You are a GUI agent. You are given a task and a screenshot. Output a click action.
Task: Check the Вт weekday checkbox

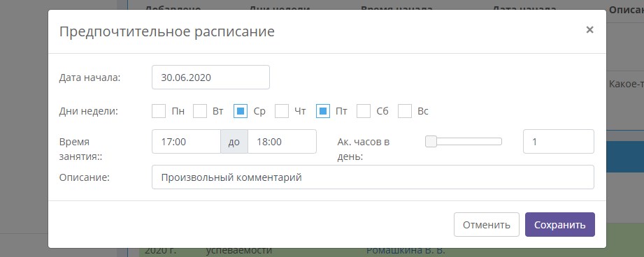(x=199, y=111)
